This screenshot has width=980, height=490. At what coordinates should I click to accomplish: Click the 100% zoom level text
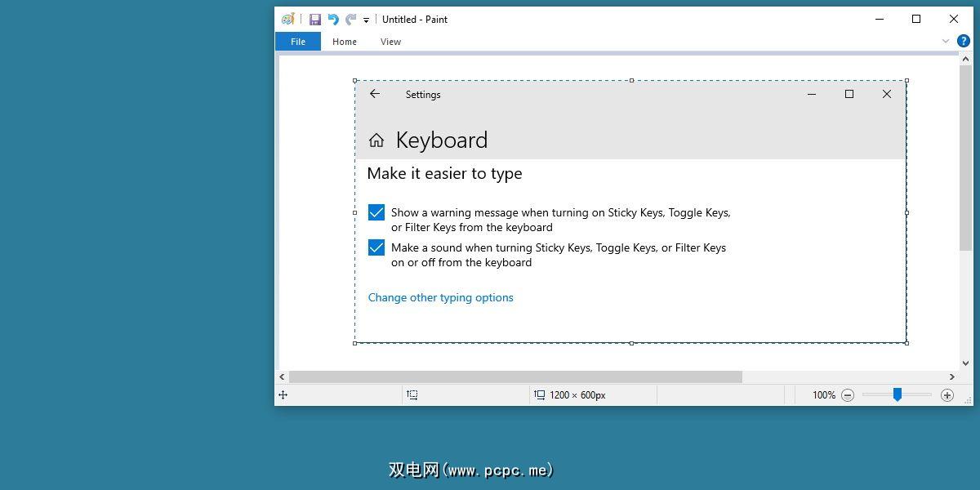pos(824,395)
